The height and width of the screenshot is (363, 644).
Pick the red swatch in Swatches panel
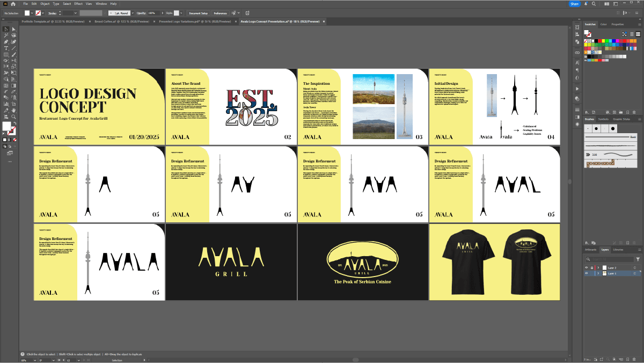pos(600,41)
